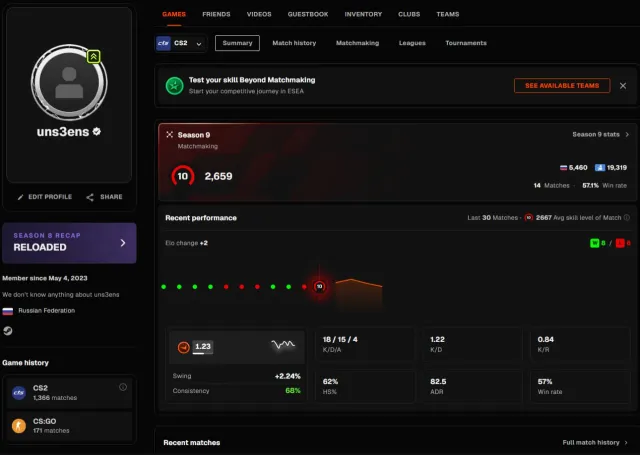Click the Member since May 4, 2023 text

[x=45, y=278]
